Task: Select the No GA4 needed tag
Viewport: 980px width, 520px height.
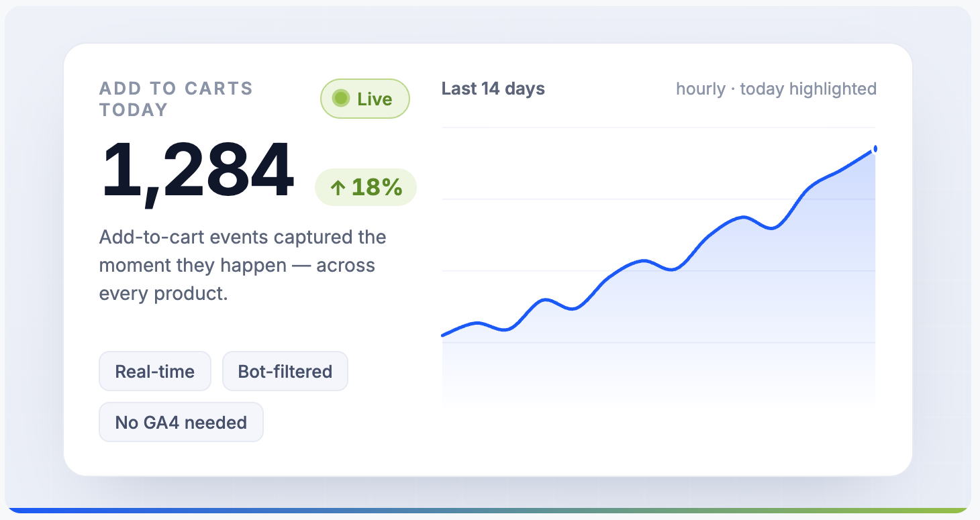Action: pyautogui.click(x=181, y=422)
